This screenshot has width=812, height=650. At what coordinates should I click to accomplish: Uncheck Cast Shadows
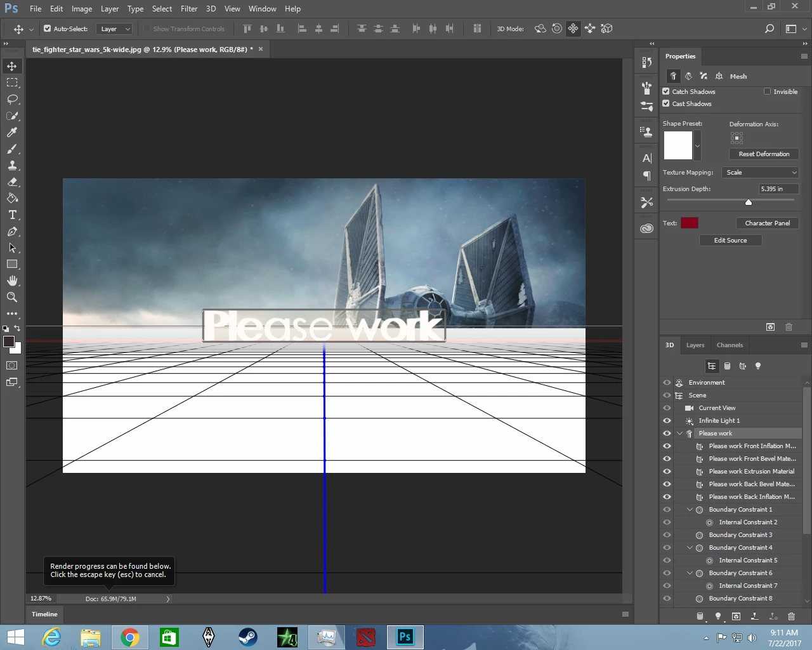pos(666,103)
